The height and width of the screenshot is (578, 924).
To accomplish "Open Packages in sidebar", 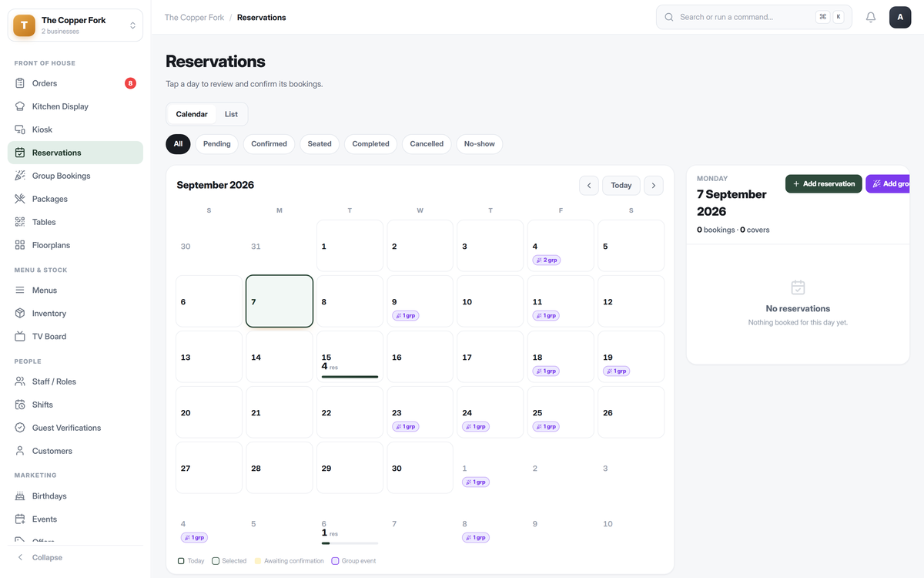I will 75,199.
